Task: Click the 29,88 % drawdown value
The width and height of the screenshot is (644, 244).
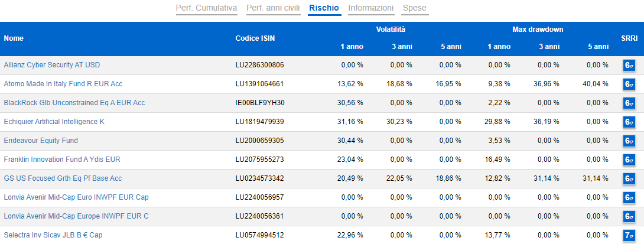Action: point(497,122)
